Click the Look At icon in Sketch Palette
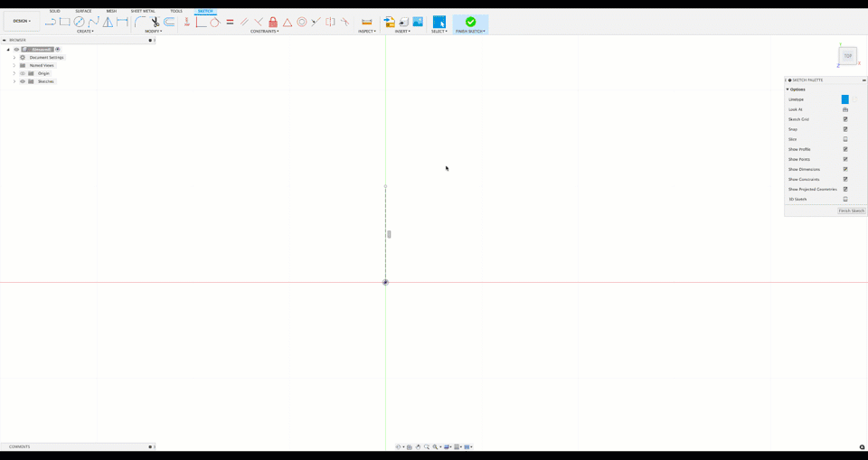Screen dimensions: 868x460 tap(845, 109)
